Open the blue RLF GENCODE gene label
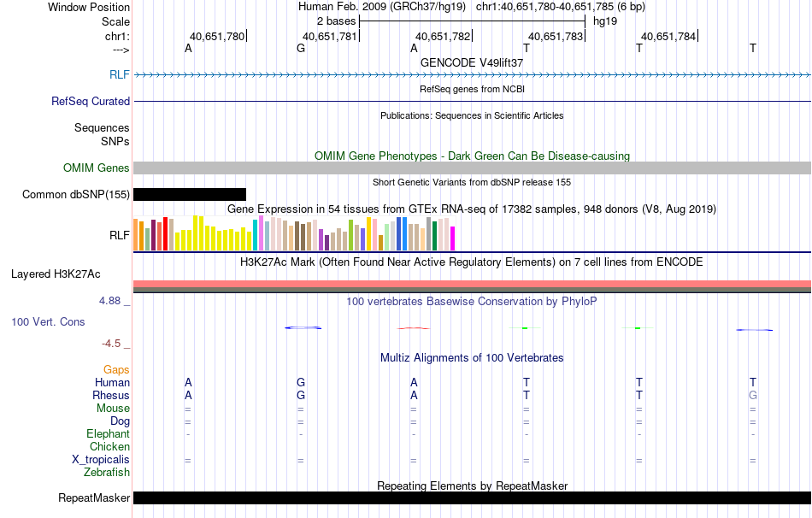This screenshot has width=812, height=518. click(x=119, y=74)
